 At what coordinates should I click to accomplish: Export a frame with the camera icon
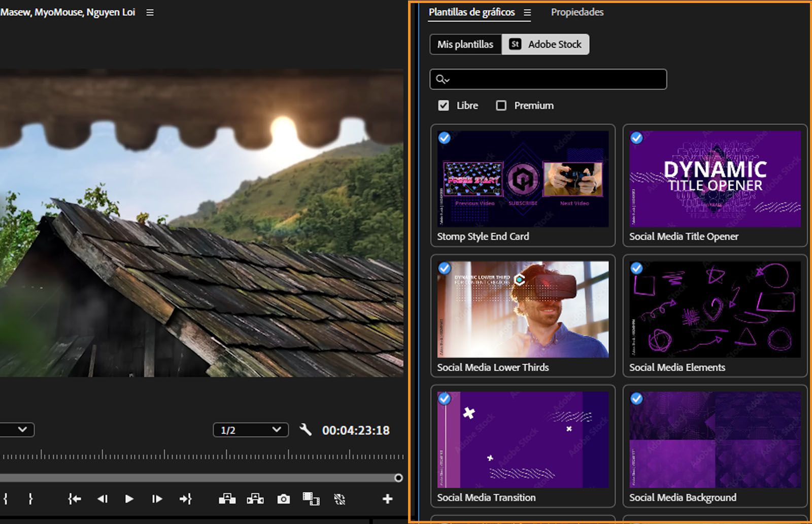pos(283,499)
